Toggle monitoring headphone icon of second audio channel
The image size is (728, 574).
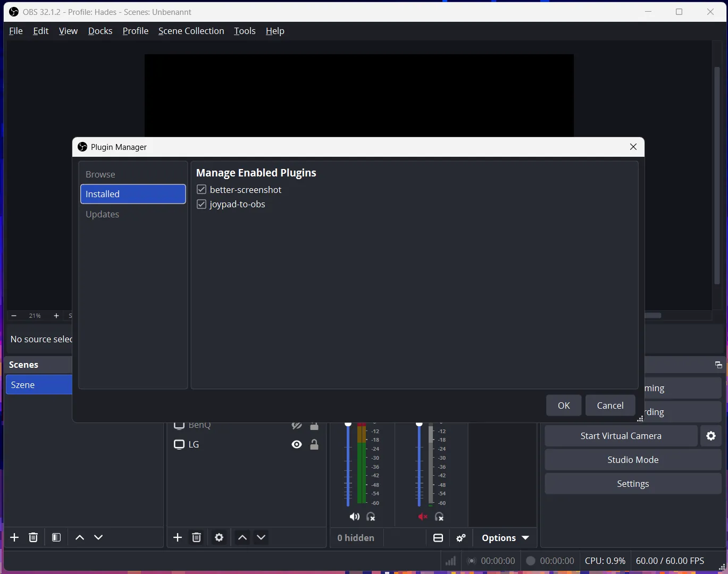(439, 517)
